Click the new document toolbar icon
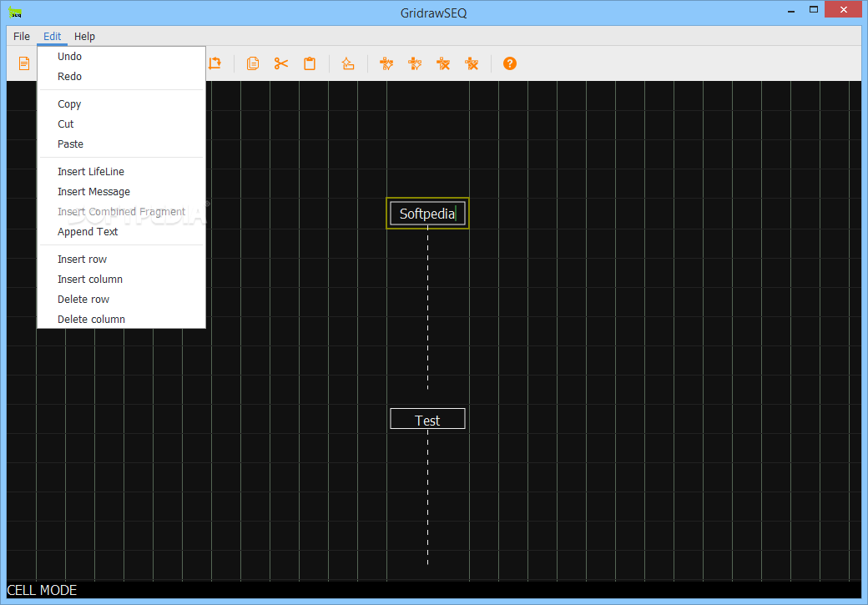 pyautogui.click(x=24, y=63)
